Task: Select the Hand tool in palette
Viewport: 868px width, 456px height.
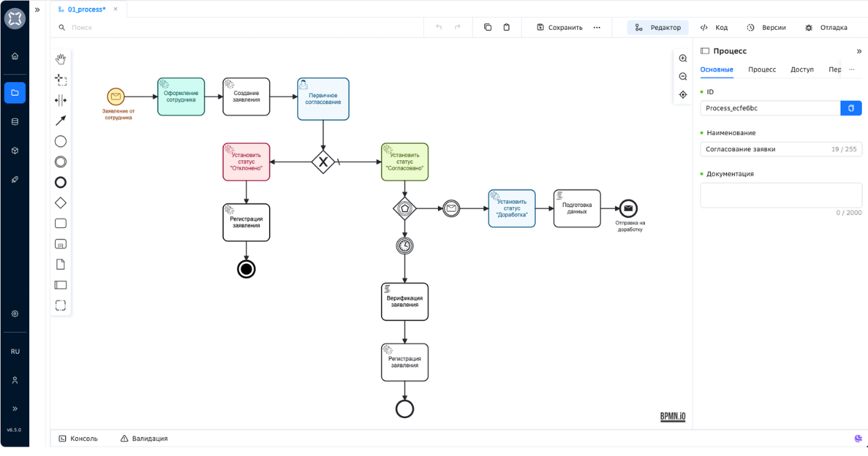Action: click(x=60, y=59)
